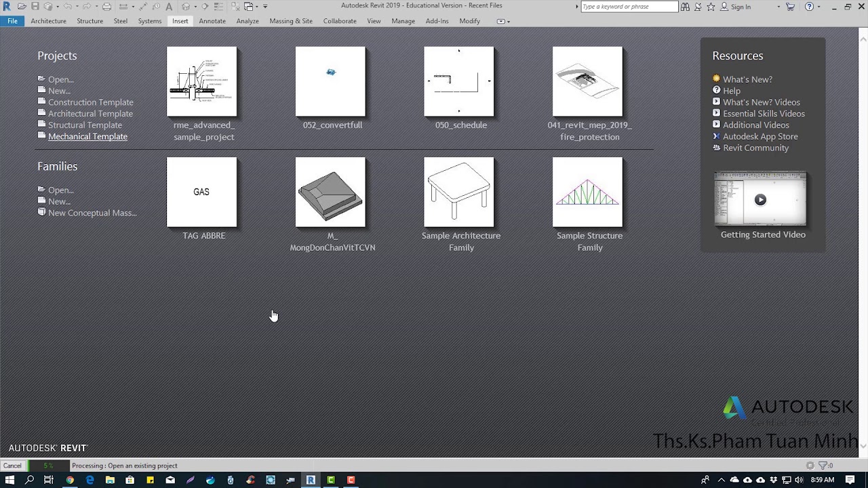Open the M_MongDonChanVitTCVN family thumbnail

(330, 192)
